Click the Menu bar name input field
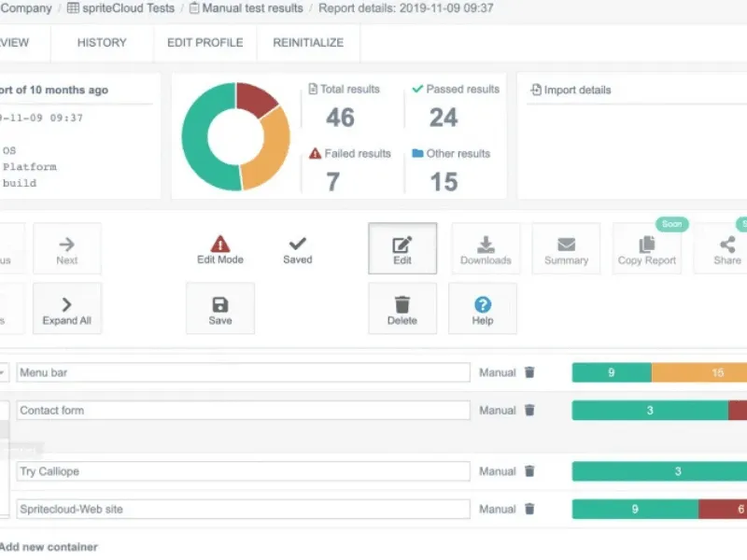Screen dimensions: 747x560 pos(244,372)
